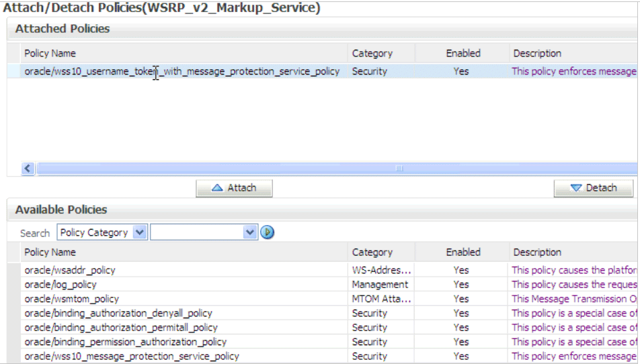The image size is (640, 364).
Task: Select oracle/wsmtom_policy row
Action: click(323, 299)
